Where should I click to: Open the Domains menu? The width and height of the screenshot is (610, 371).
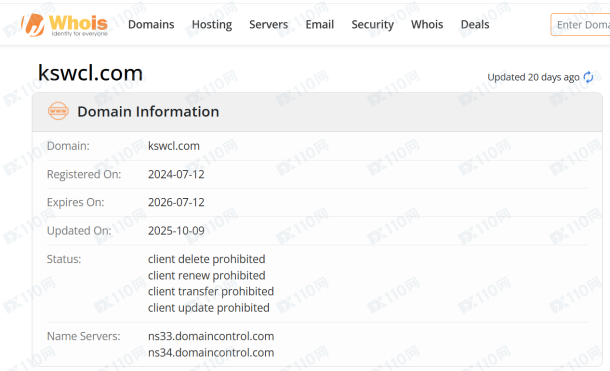point(151,24)
